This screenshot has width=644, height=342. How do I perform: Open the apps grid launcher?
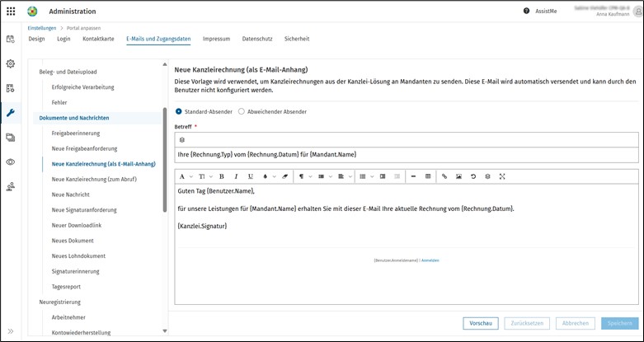click(11, 11)
